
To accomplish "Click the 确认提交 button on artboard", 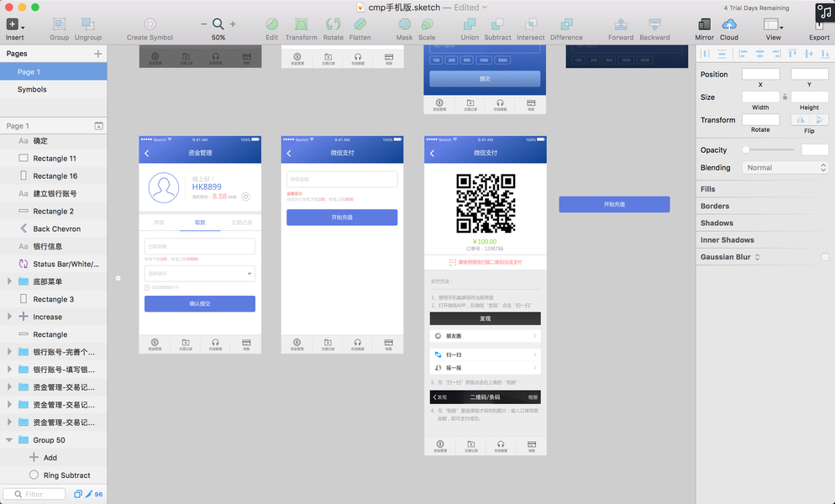I will pyautogui.click(x=200, y=304).
